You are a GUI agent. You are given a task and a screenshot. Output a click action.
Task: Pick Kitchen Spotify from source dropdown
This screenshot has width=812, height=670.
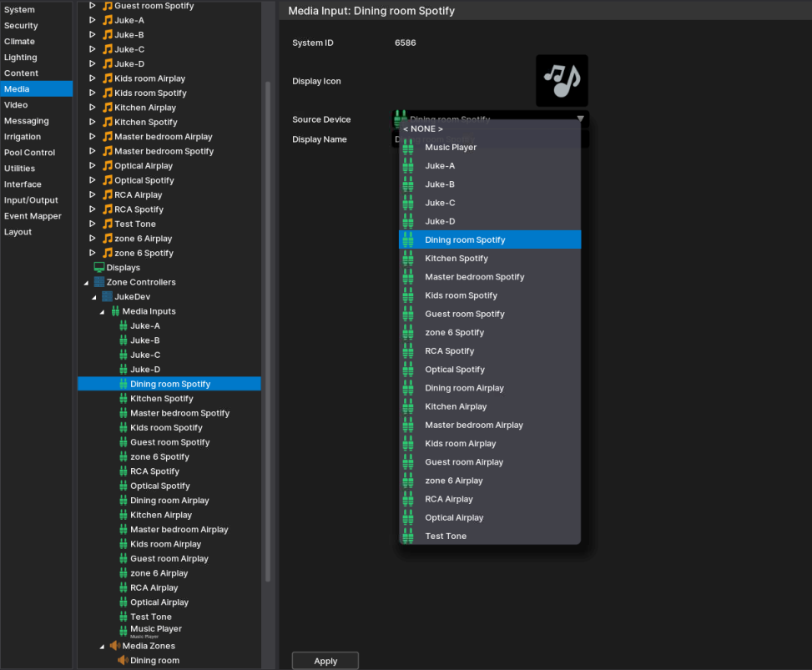pos(490,259)
